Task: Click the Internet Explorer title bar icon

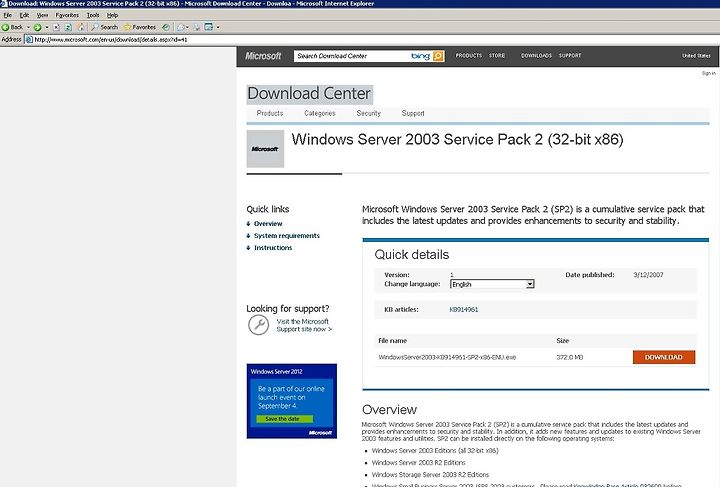Action: pos(4,4)
